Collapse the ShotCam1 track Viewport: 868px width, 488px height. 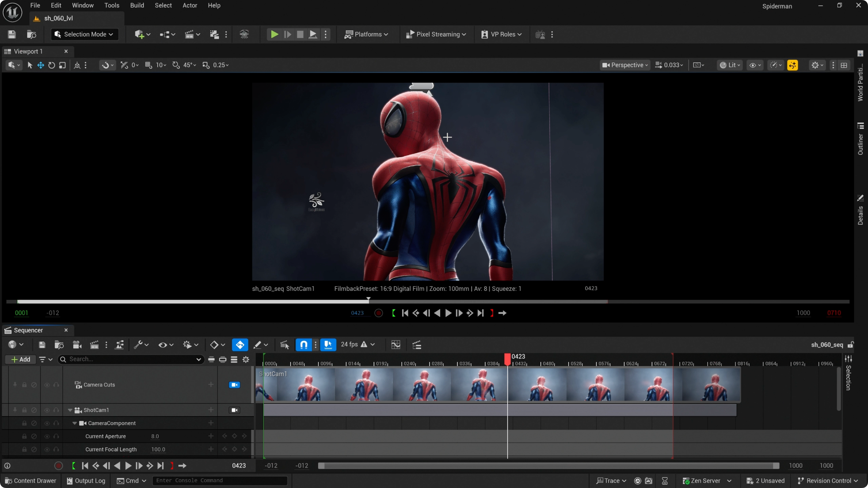click(x=70, y=410)
